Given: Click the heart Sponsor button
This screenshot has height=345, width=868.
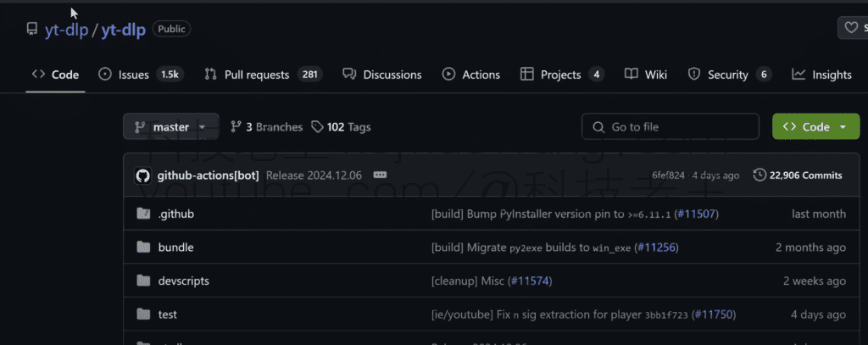Looking at the screenshot, I should tap(853, 29).
